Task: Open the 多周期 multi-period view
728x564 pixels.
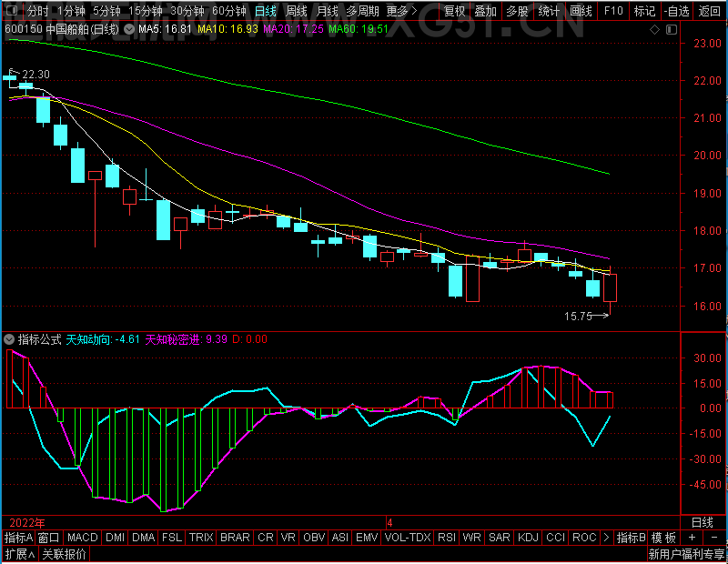Action: pyautogui.click(x=362, y=11)
